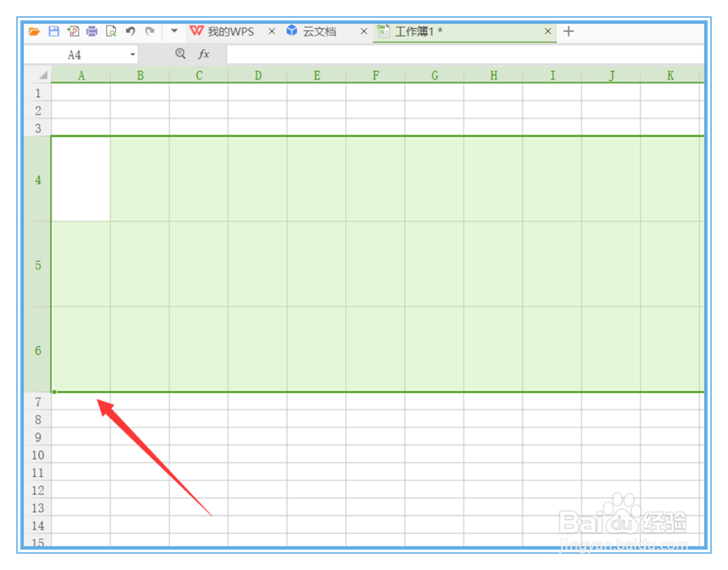Click the active white cell A4

[x=81, y=179]
